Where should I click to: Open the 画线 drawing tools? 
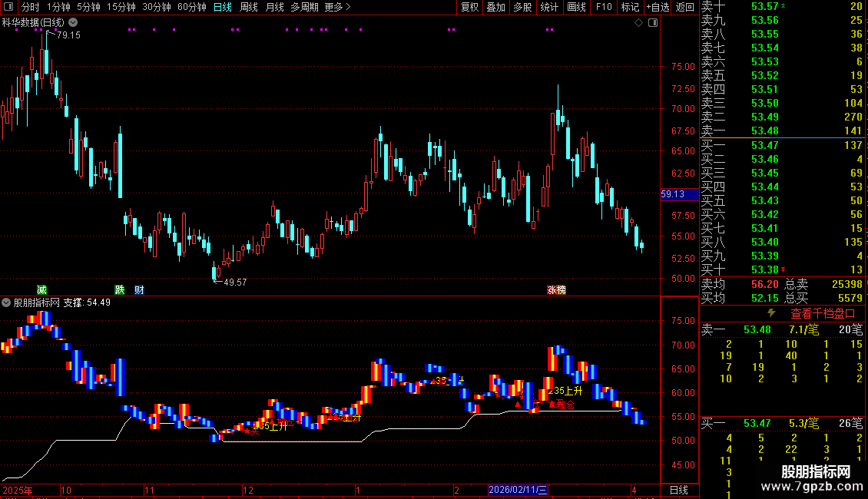click(576, 7)
